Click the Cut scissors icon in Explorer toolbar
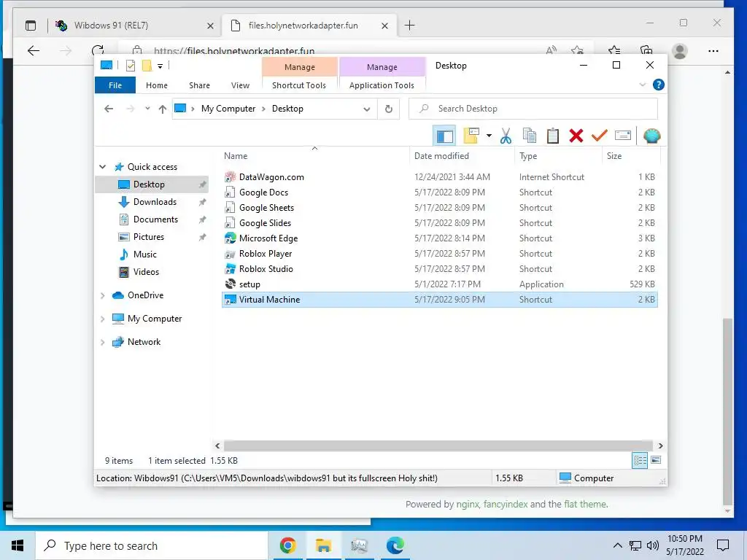The image size is (747, 560). pyautogui.click(x=506, y=136)
